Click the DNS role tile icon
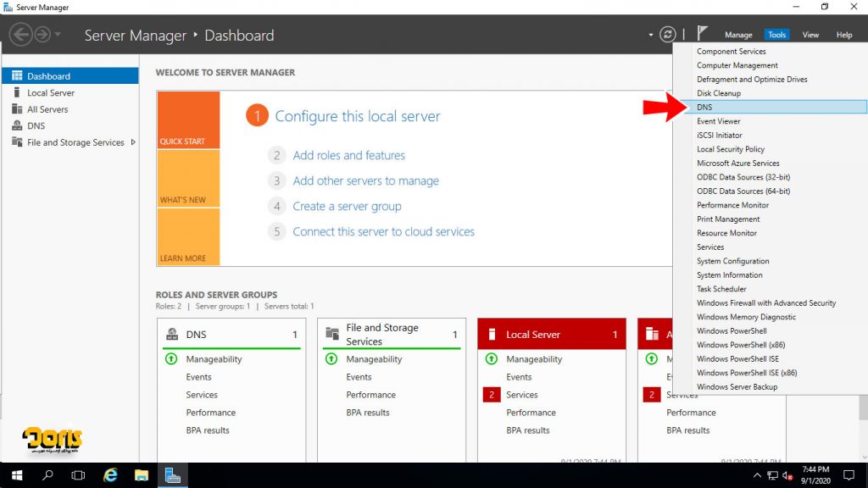The image size is (868, 488). click(172, 334)
